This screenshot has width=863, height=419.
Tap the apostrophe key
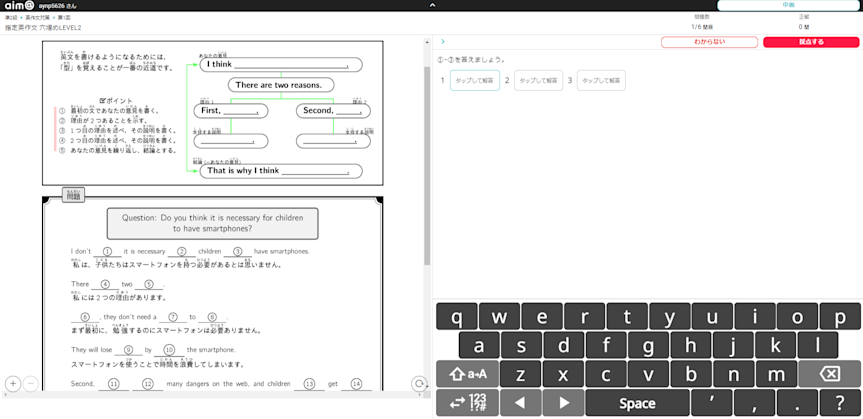click(x=712, y=403)
